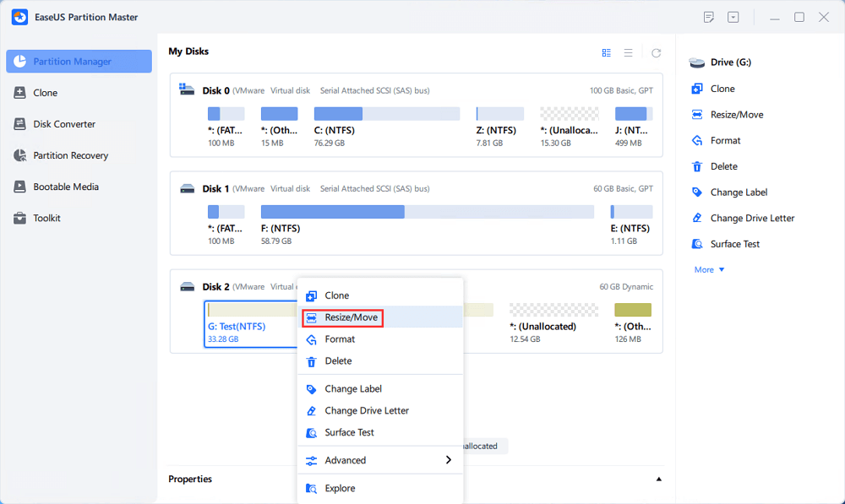The height and width of the screenshot is (504, 845).
Task: Choose Change Drive Letter from the context menu
Action: pos(380,410)
